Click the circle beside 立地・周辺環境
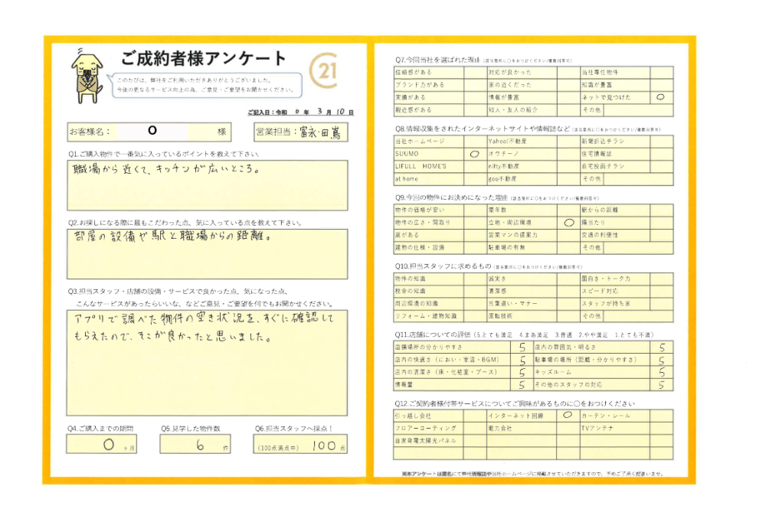This screenshot has width=766, height=532. (568, 223)
